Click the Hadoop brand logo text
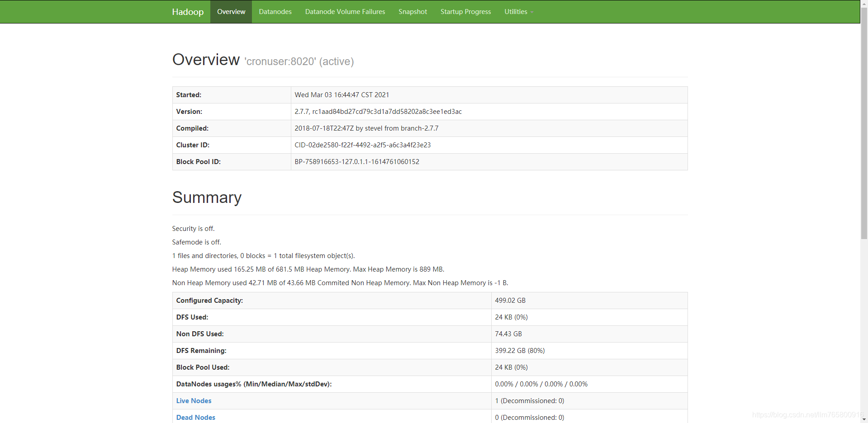Image resolution: width=868 pixels, height=423 pixels. pos(188,12)
